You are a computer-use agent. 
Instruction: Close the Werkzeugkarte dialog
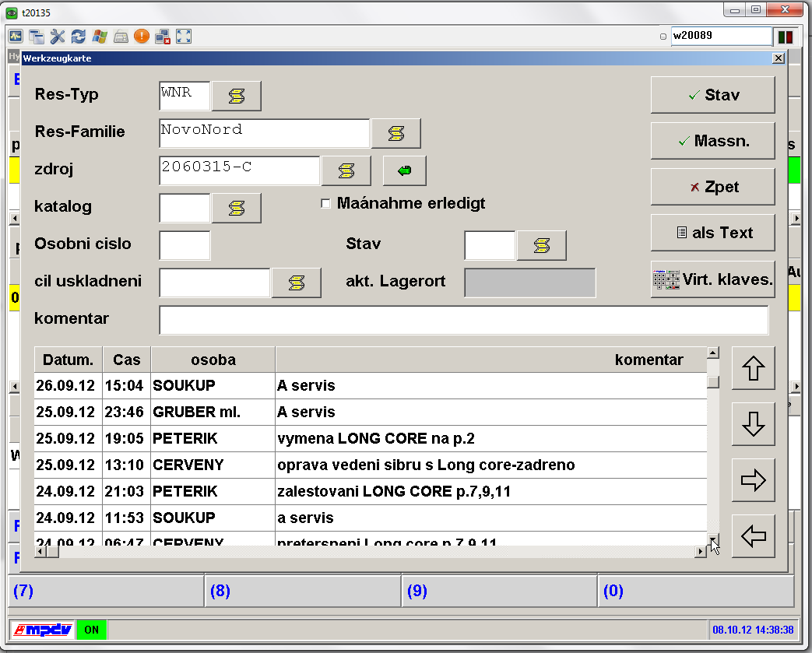778,58
